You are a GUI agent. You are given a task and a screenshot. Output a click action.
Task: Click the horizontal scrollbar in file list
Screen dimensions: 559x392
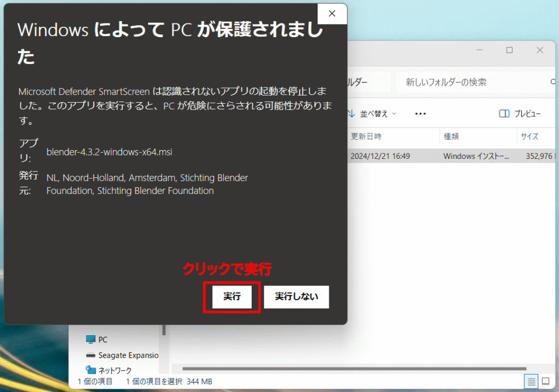354,369
